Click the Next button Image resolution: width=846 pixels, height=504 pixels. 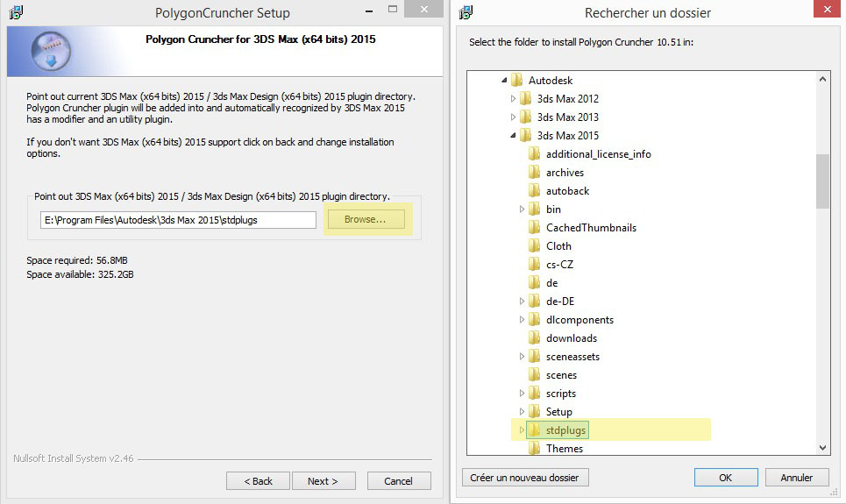tap(323, 481)
